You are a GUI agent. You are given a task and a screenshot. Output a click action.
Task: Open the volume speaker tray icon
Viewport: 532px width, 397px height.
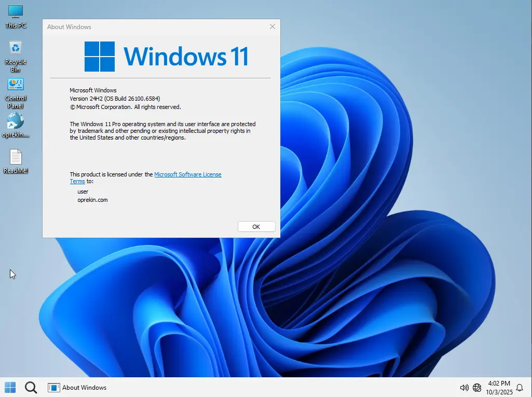[464, 388]
